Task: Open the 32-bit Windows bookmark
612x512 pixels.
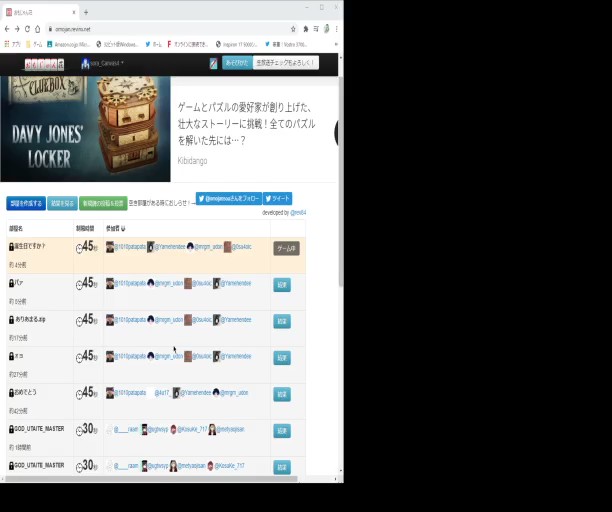Action: click(x=117, y=44)
